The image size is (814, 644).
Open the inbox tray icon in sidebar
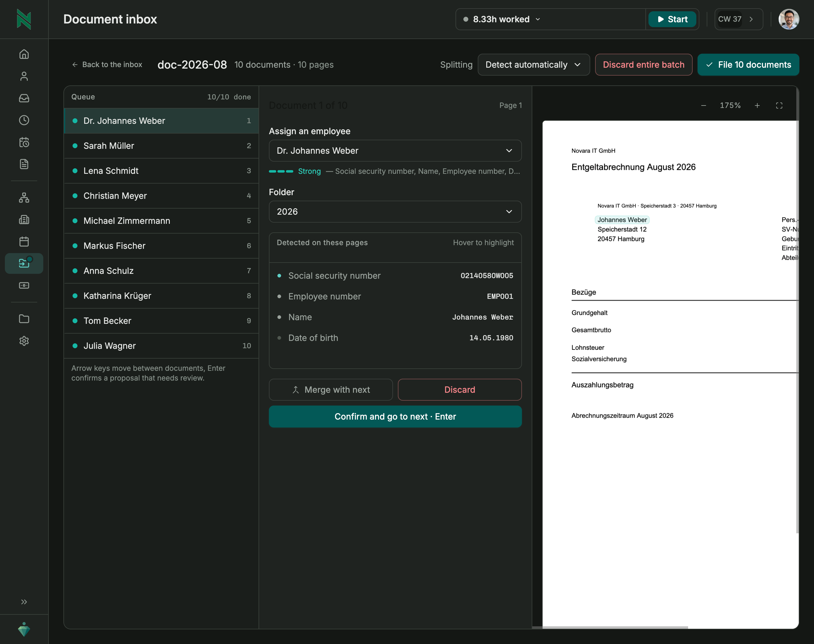pos(24,98)
